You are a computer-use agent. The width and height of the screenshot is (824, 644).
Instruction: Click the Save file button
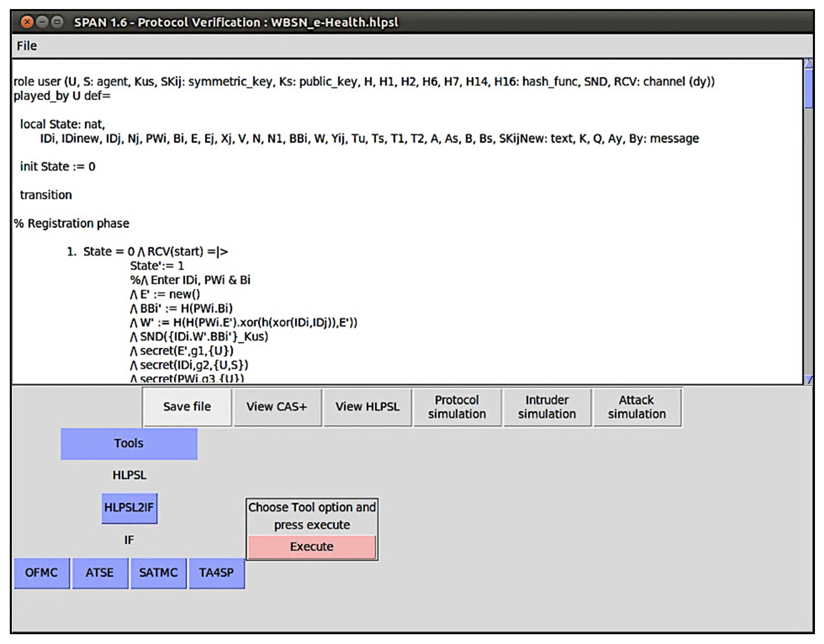click(187, 407)
